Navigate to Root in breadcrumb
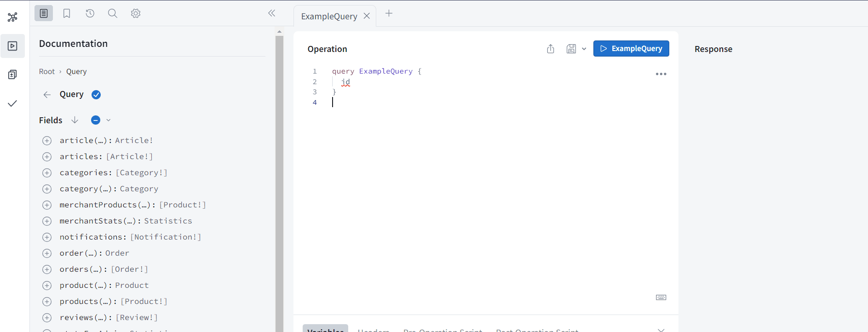 click(47, 72)
